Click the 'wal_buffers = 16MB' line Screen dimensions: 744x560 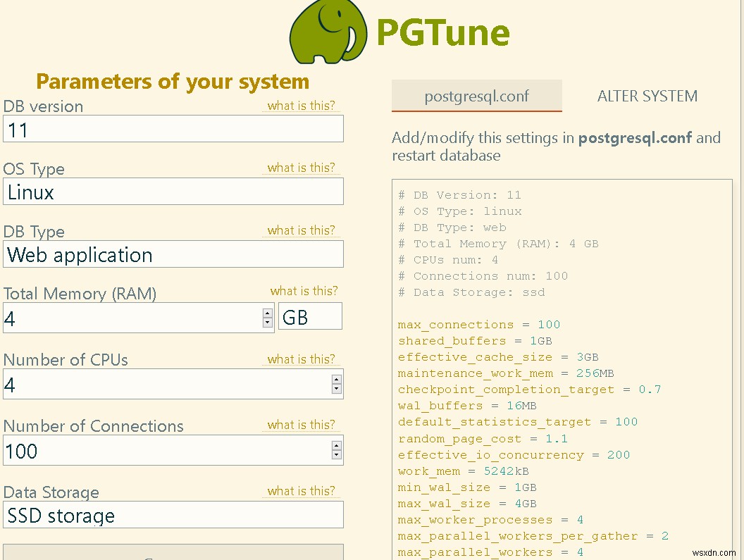pyautogui.click(x=467, y=406)
